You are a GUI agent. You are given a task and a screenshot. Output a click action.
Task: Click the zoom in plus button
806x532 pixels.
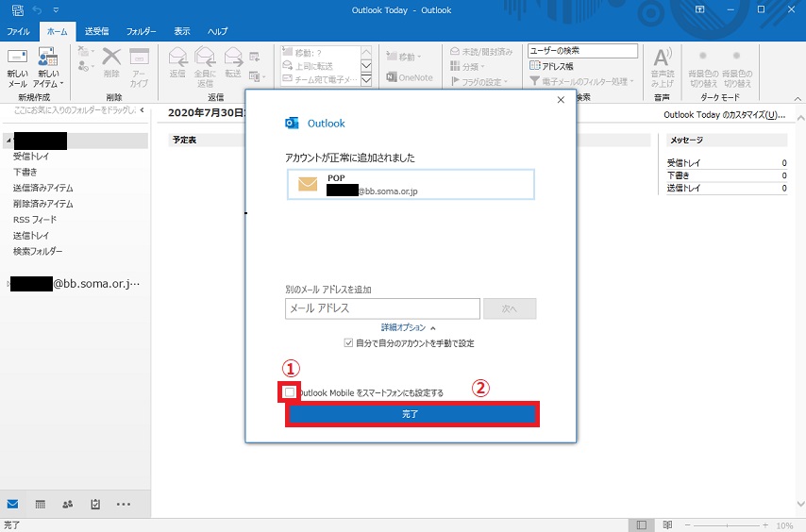pyautogui.click(x=765, y=525)
